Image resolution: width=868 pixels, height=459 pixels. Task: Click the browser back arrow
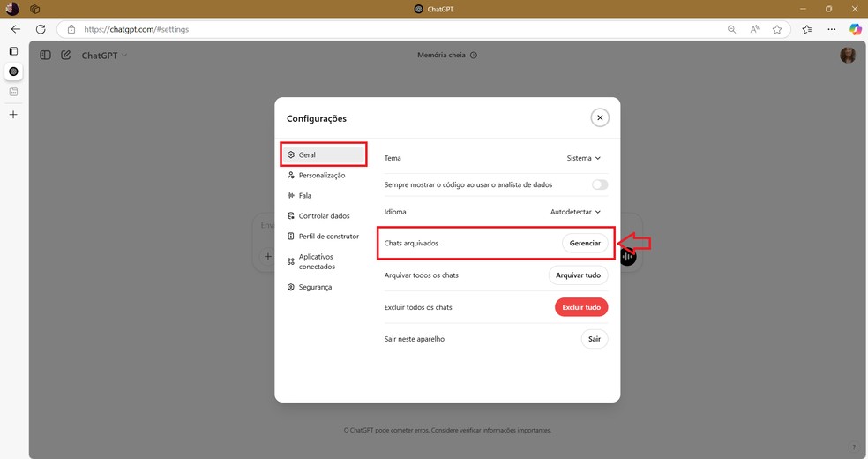pyautogui.click(x=16, y=29)
